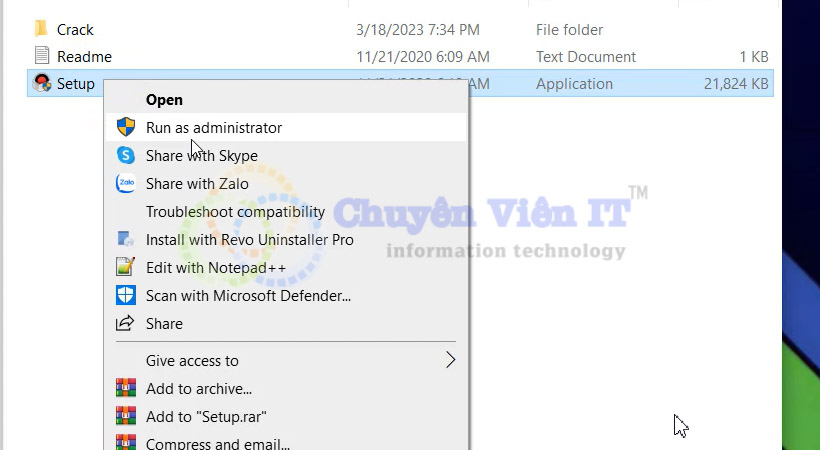This screenshot has height=450, width=820.
Task: Click the Revo Uninstaller Pro icon
Action: coord(126,240)
